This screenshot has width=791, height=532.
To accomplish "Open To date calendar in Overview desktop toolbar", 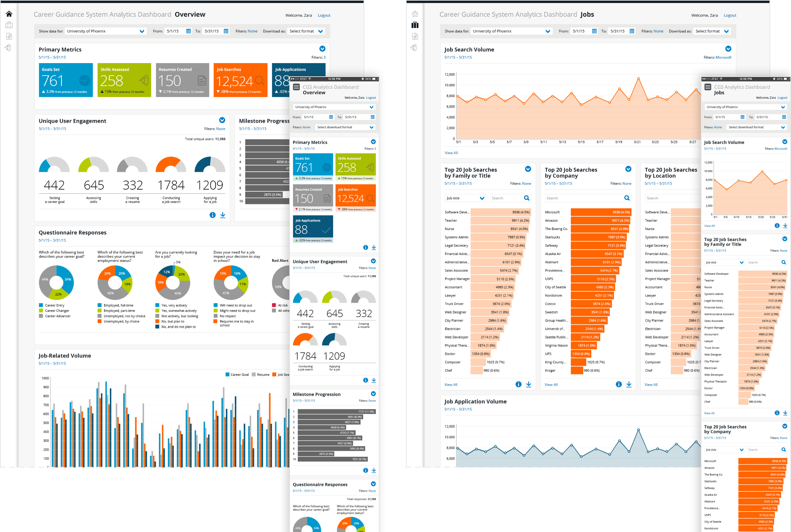I will click(226, 31).
